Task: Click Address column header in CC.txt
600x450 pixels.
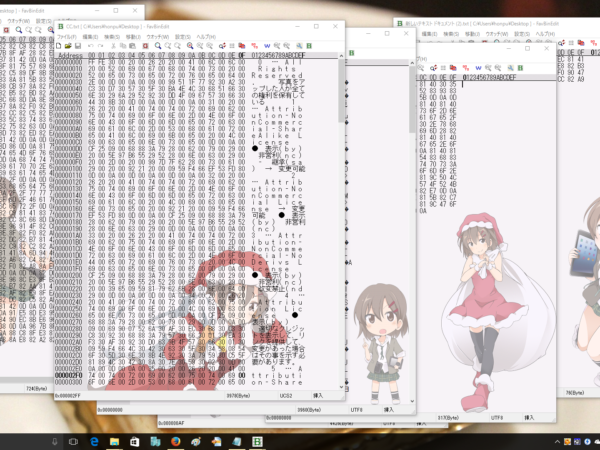Action: point(70,55)
